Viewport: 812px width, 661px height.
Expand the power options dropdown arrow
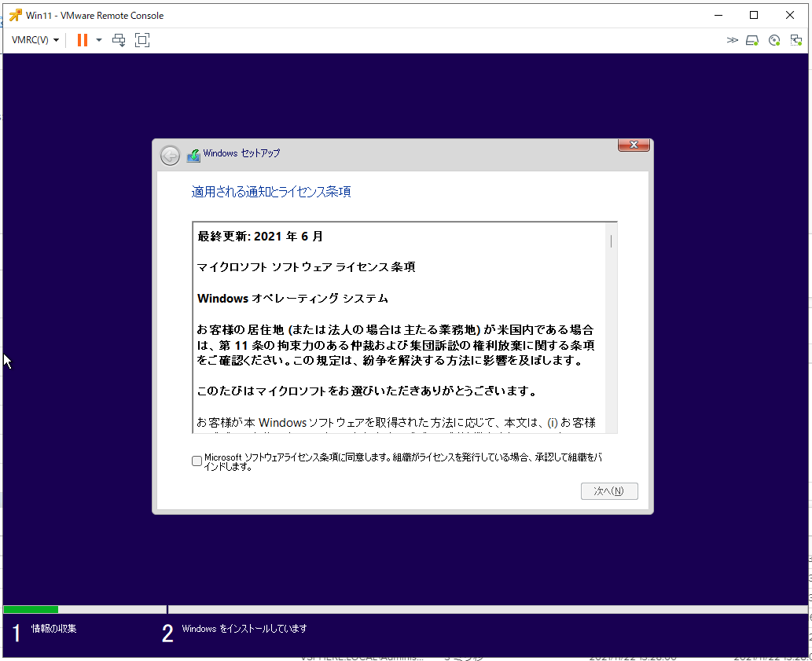pos(99,40)
